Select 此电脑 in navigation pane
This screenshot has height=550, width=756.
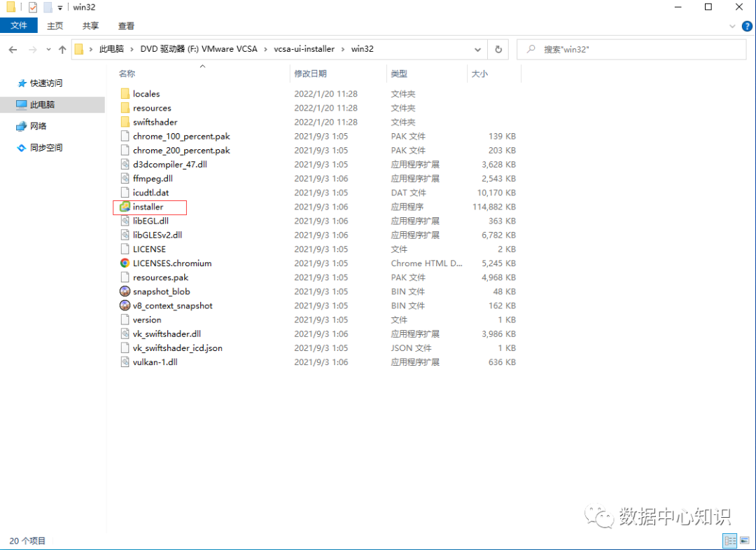[x=43, y=104]
